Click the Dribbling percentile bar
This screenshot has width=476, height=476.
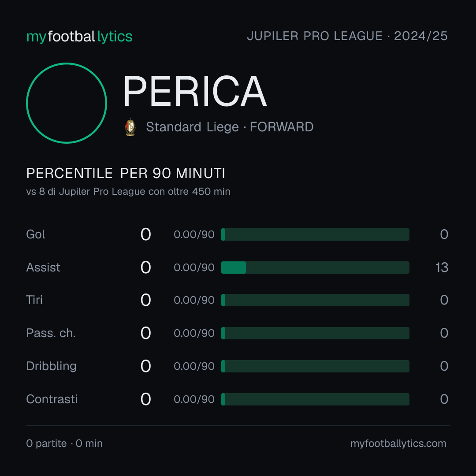(315, 366)
